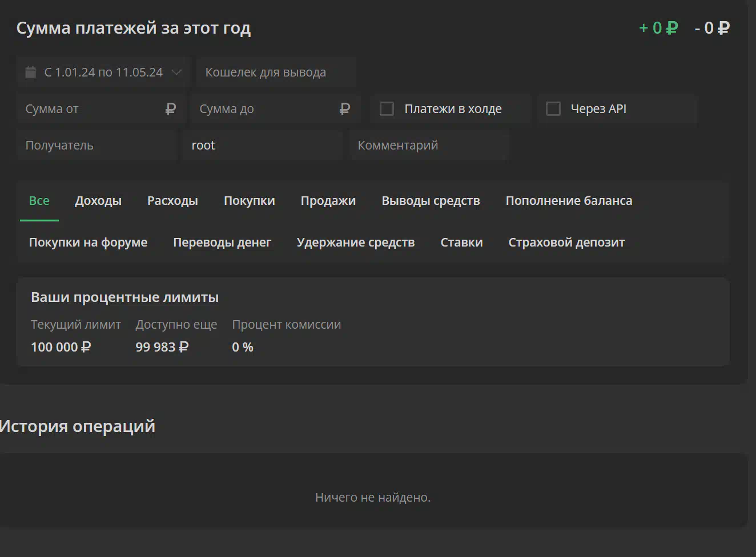Image resolution: width=756 pixels, height=557 pixels.
Task: Click the calendar icon in date filter
Action: coord(31,72)
